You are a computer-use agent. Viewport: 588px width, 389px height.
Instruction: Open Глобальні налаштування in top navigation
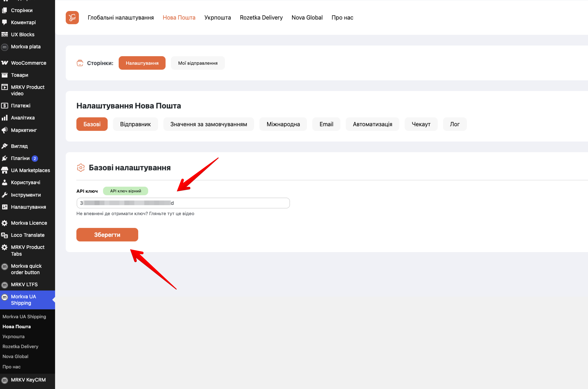pos(121,18)
